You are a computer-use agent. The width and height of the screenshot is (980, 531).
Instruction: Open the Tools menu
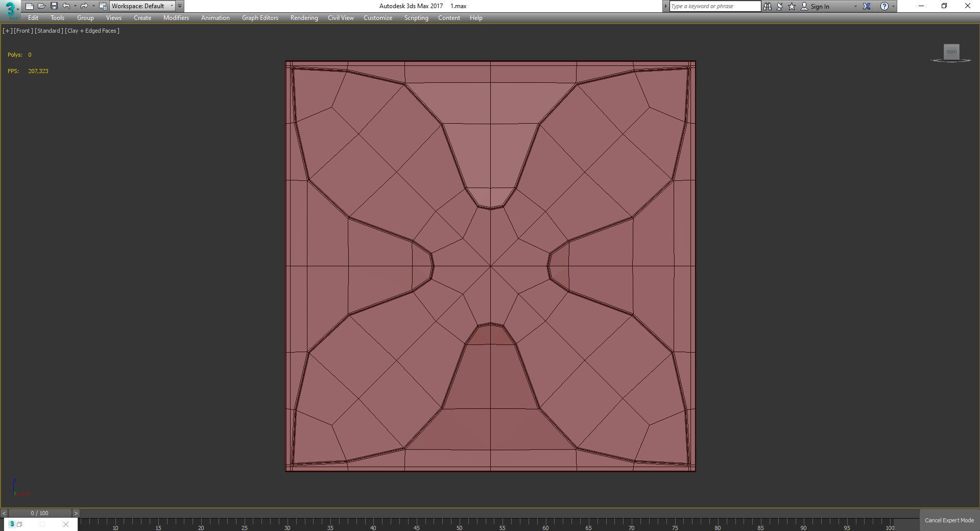pos(58,18)
